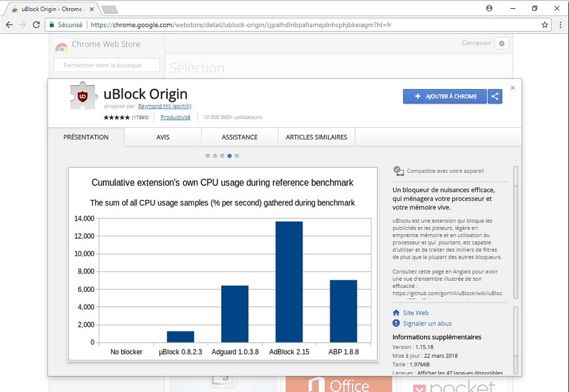This screenshot has height=392, width=569.
Task: Click the Rechercher dans la boutique search field
Action: click(x=107, y=65)
